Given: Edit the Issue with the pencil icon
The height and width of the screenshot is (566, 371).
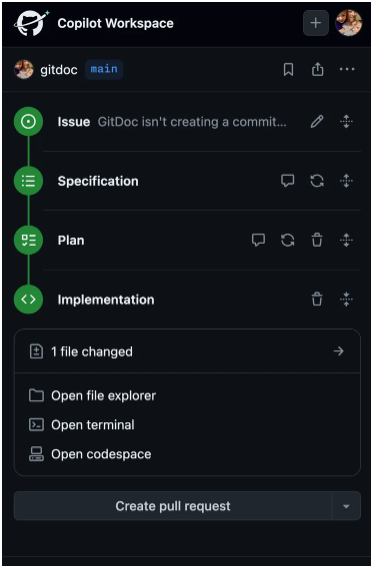Looking at the screenshot, I should tap(317, 122).
